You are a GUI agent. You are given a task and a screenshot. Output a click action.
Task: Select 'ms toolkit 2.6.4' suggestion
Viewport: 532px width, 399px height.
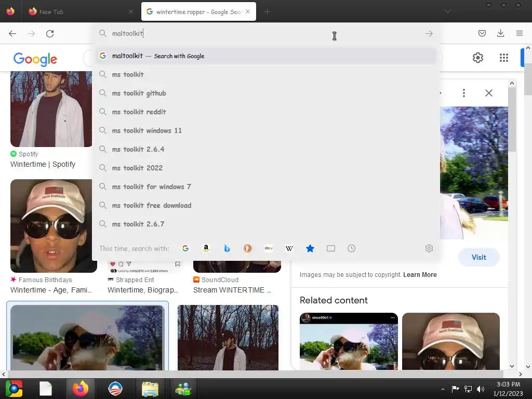(266, 149)
